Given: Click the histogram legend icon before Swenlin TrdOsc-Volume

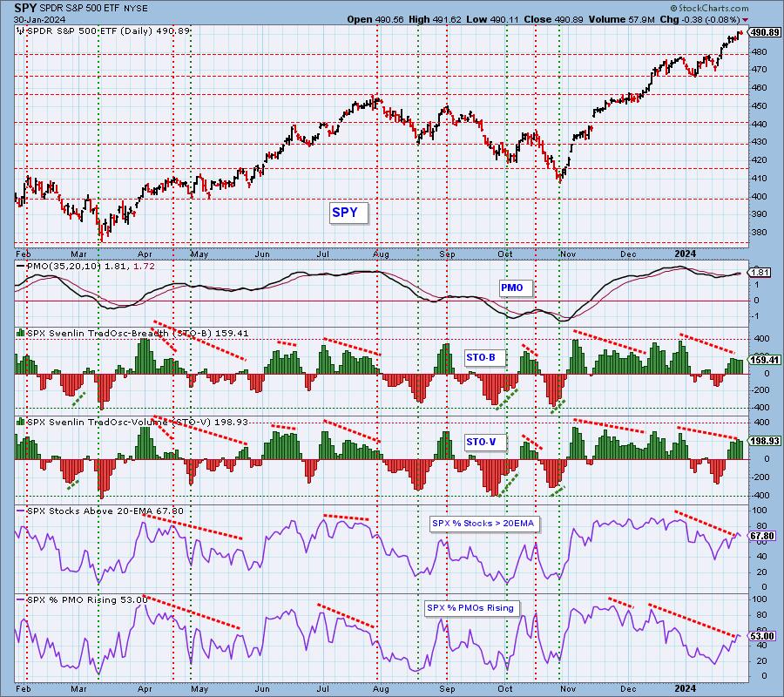Looking at the screenshot, I should coord(21,422).
